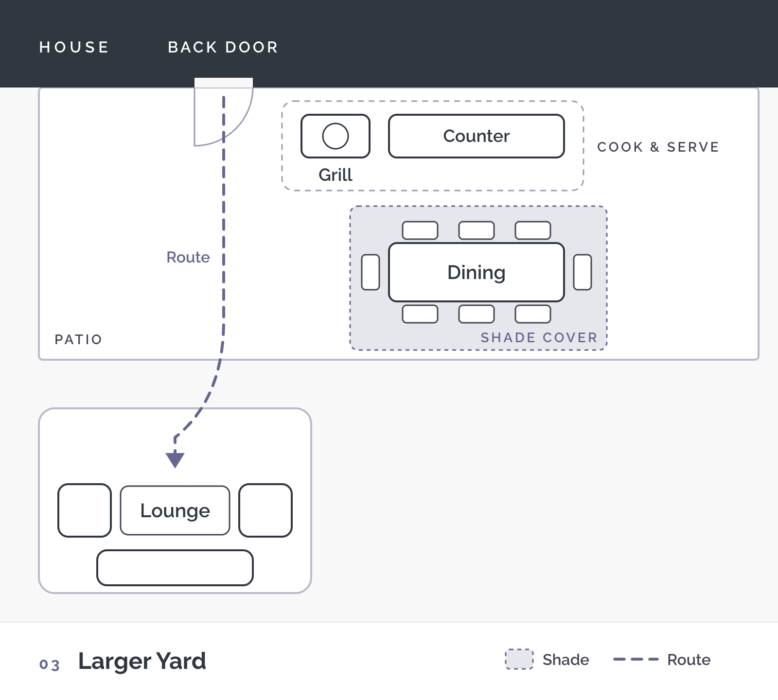778x700 pixels.
Task: Click the Route legend text
Action: pyautogui.click(x=689, y=660)
